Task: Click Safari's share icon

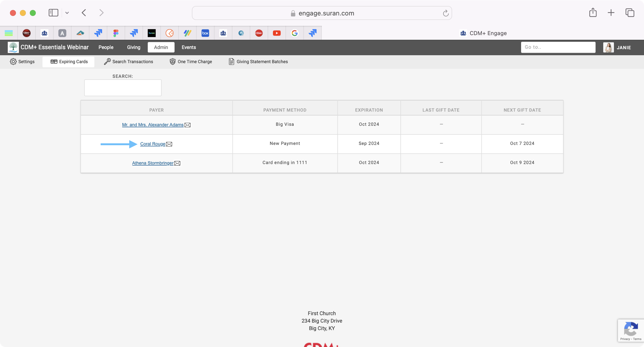Action: (593, 13)
